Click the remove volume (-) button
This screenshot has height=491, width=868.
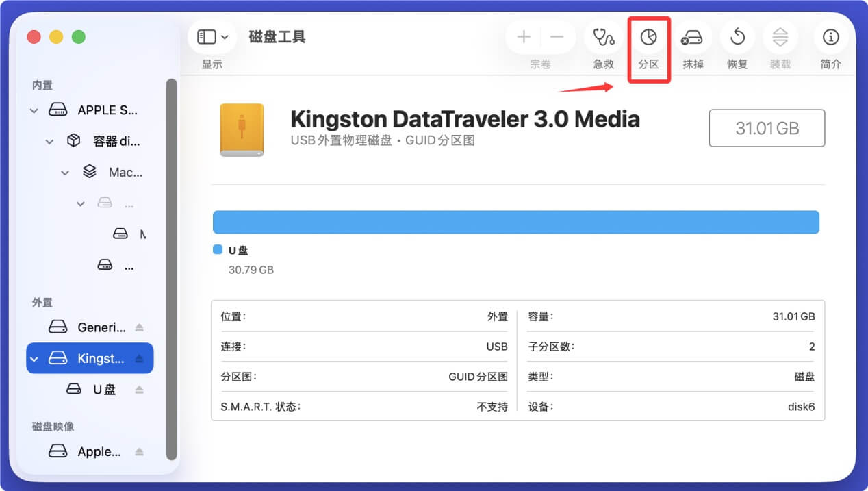coord(557,36)
